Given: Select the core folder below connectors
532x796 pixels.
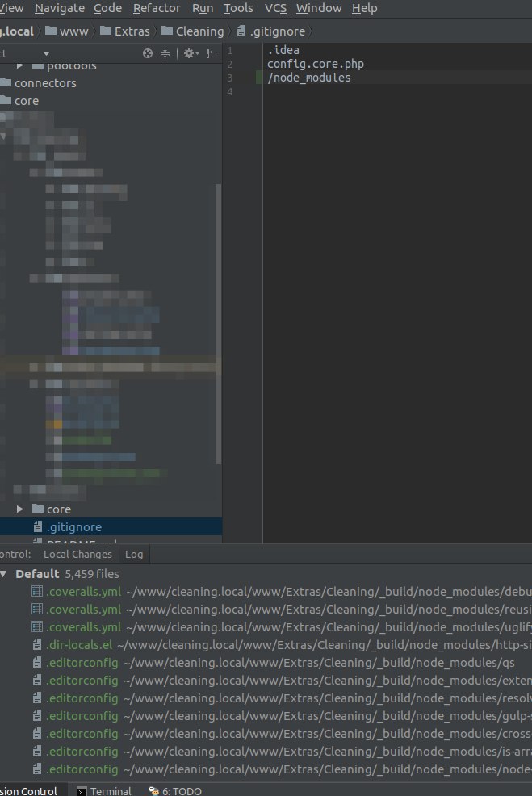Looking at the screenshot, I should click(x=27, y=101).
